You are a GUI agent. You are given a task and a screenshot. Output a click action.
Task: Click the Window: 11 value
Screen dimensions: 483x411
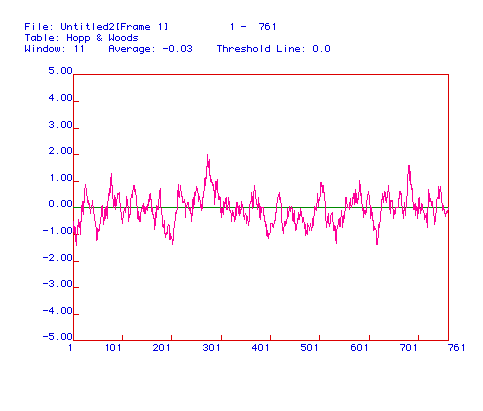point(54,49)
